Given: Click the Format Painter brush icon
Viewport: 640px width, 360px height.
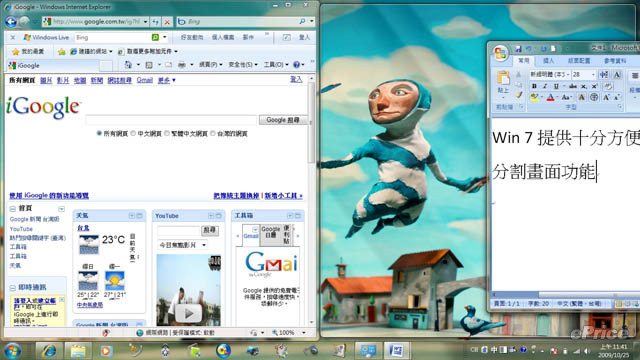Looking at the screenshot, I should coord(518,95).
